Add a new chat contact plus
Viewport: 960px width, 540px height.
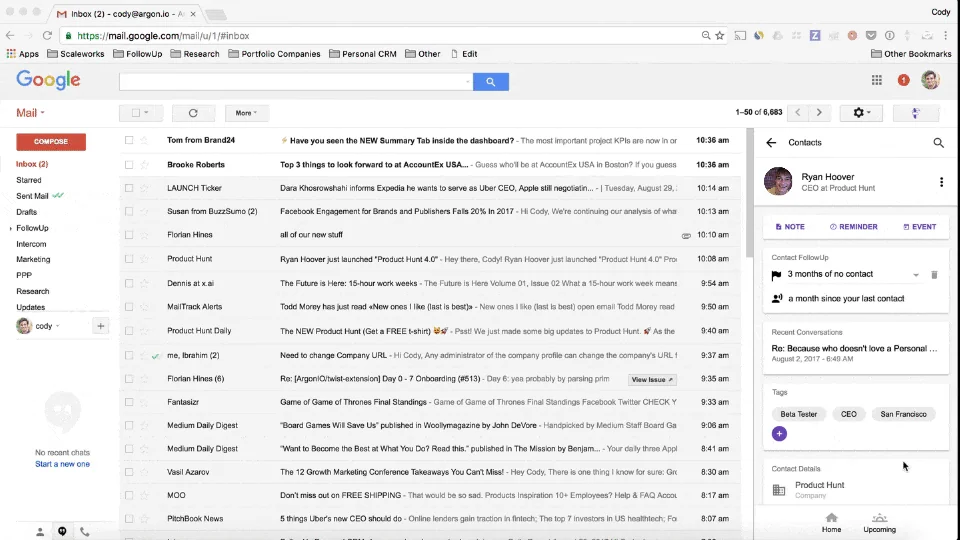[100, 326]
